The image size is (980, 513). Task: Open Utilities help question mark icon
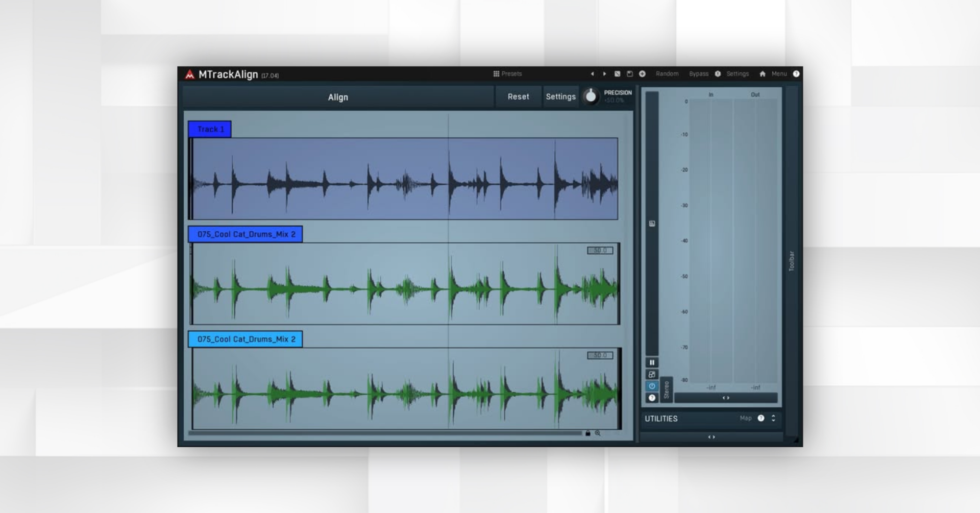click(761, 418)
